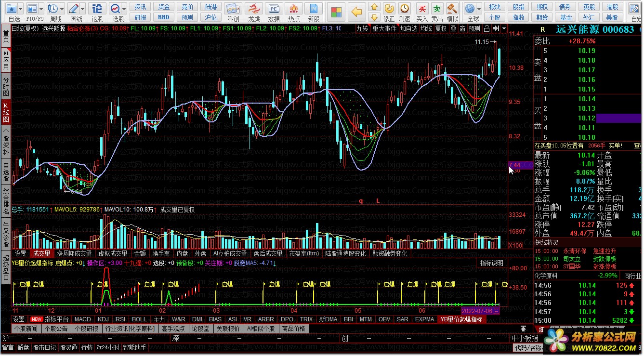Open the 龙虎 dragon-tiger list icon
The height and width of the screenshot is (356, 644).
[254, 9]
